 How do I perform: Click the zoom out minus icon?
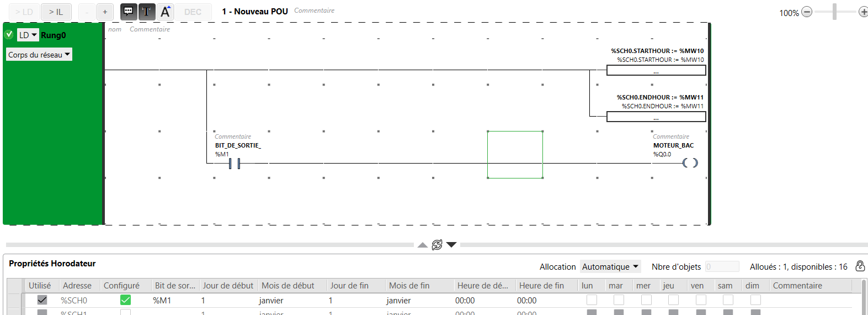(x=807, y=12)
